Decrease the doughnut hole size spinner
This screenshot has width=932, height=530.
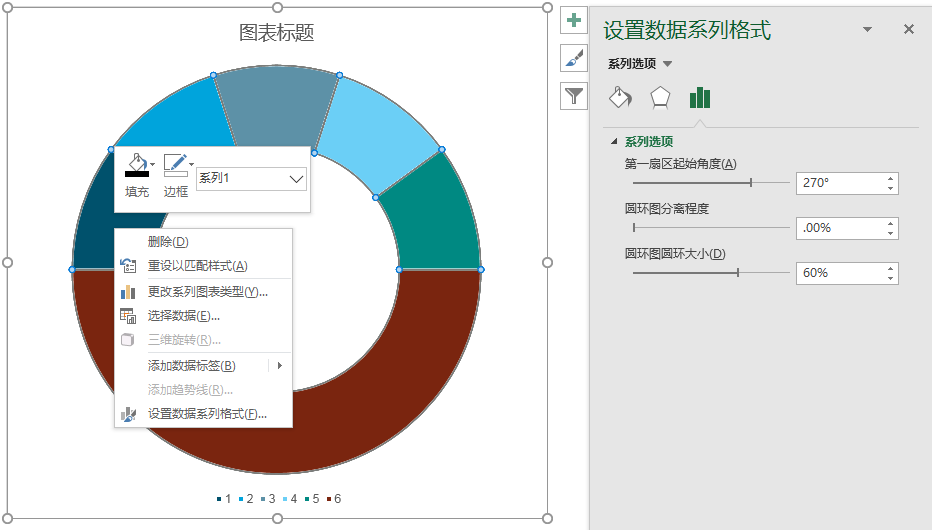point(890,278)
